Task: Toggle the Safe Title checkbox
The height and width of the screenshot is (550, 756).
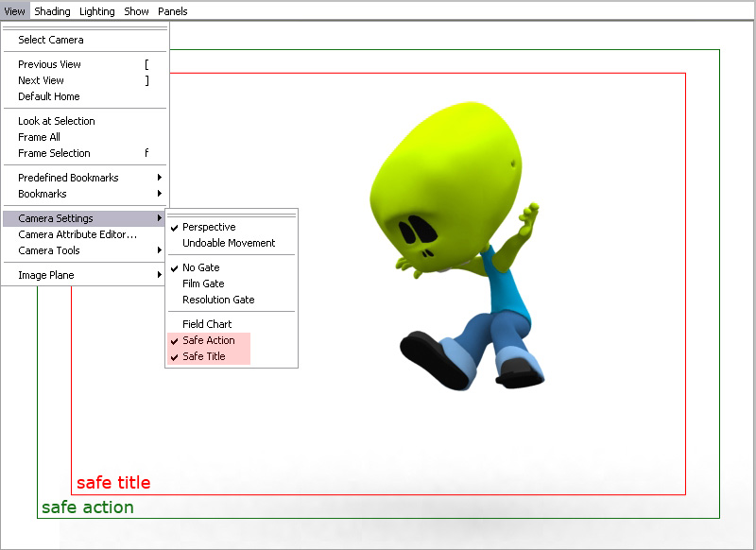Action: pos(203,356)
